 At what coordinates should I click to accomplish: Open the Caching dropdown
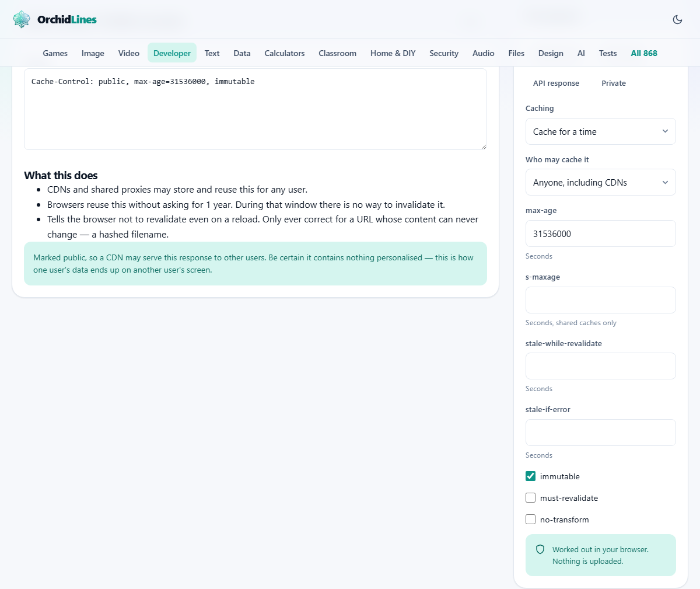click(600, 131)
